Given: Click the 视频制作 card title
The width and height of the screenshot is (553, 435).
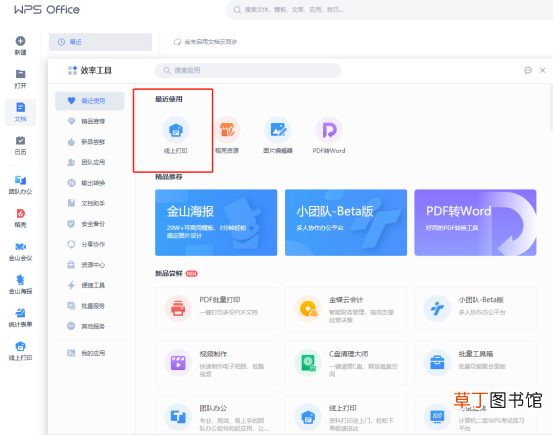Looking at the screenshot, I should pos(213,354).
